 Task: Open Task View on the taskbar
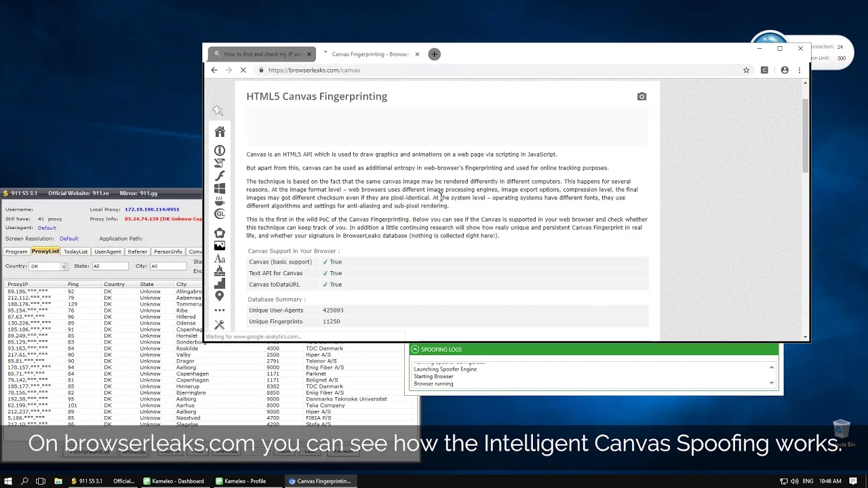41,481
